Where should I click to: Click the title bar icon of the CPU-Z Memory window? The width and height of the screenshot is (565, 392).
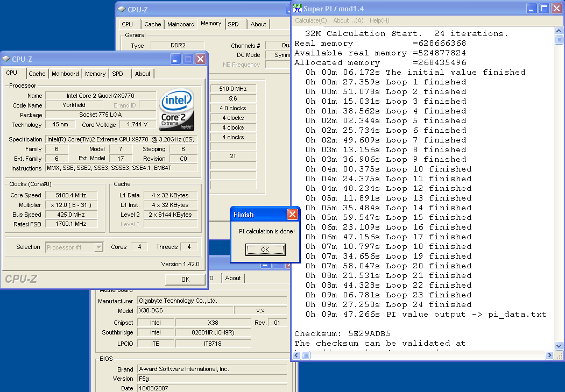coord(122,9)
